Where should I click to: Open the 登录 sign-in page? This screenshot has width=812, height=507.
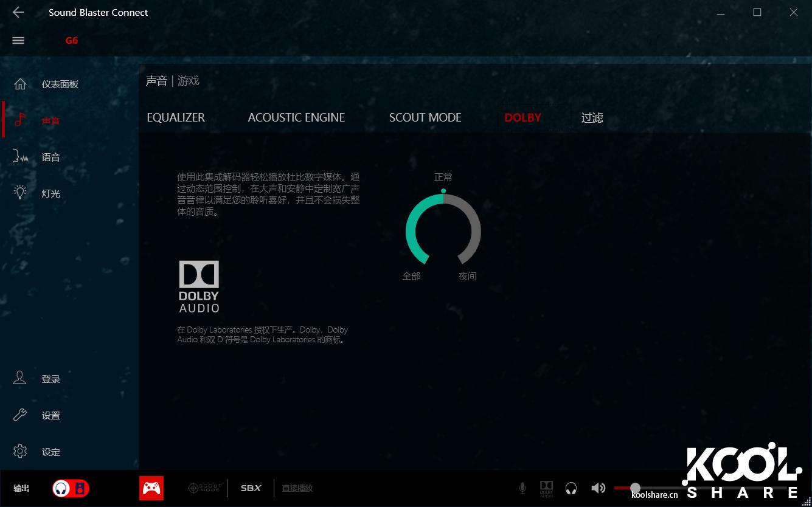[50, 379]
